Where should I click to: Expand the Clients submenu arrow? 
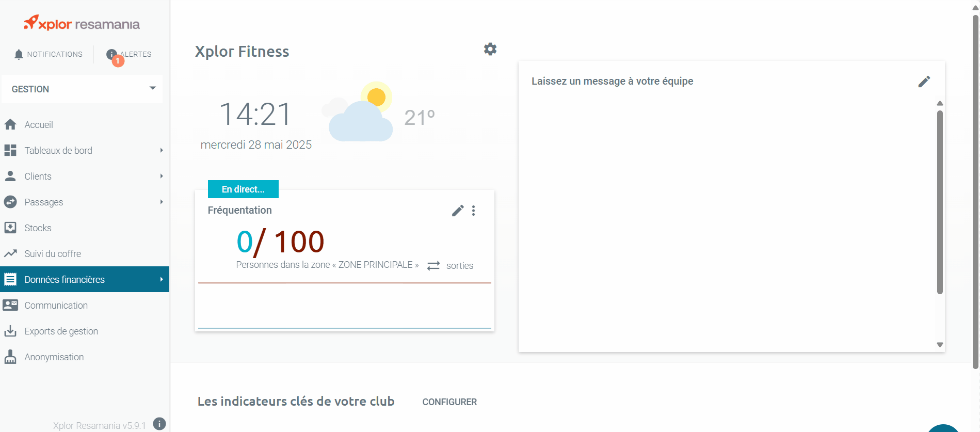pos(162,176)
